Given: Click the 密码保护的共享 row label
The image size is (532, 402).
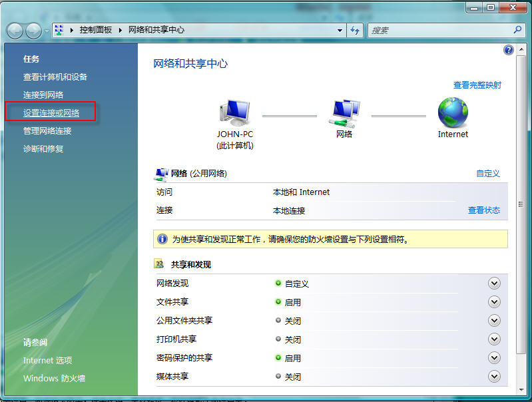Looking at the screenshot, I should pyautogui.click(x=184, y=358).
